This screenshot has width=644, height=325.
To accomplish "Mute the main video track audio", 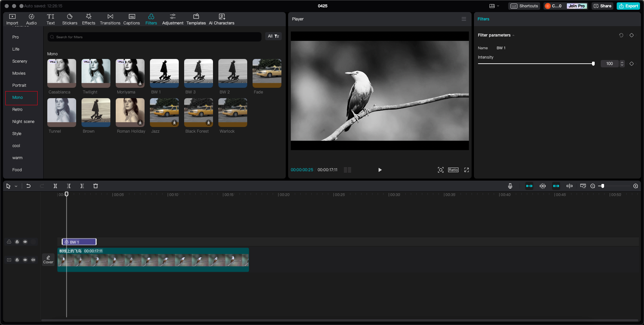I will [x=33, y=260].
